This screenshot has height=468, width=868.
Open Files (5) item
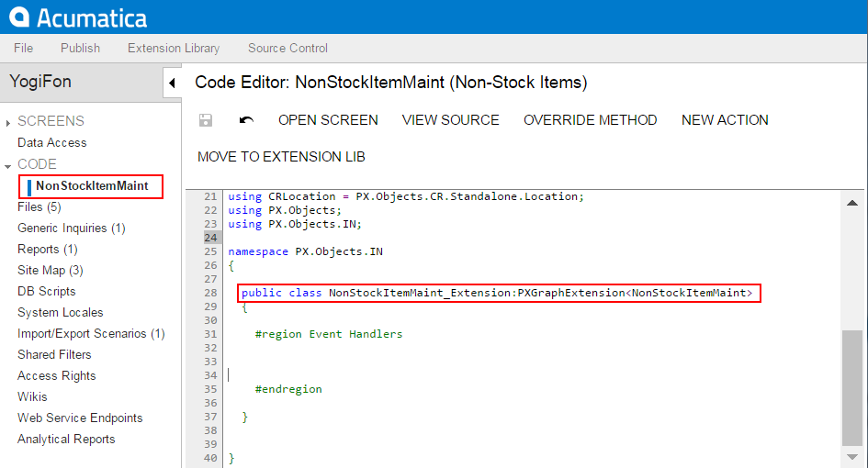pyautogui.click(x=39, y=206)
